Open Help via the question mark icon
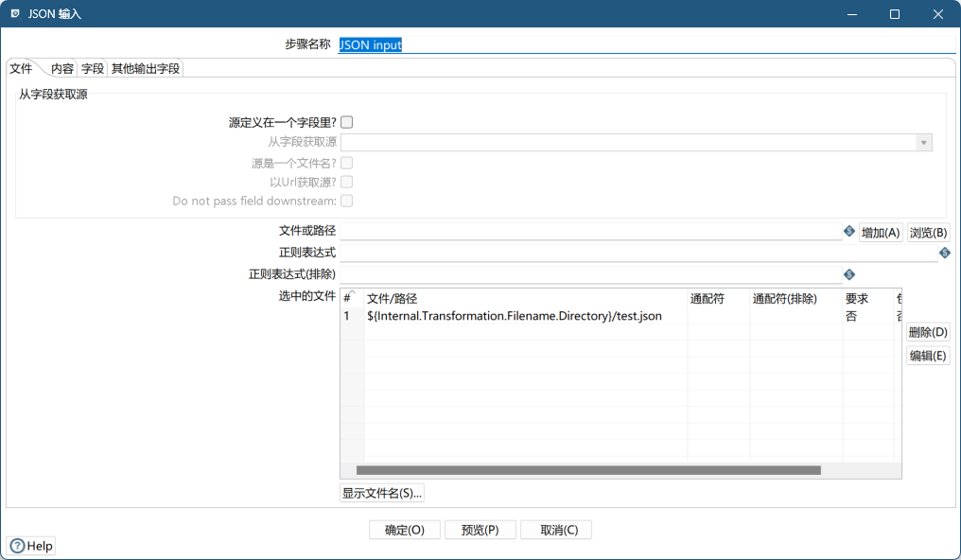The height and width of the screenshot is (560, 961). pos(17,546)
